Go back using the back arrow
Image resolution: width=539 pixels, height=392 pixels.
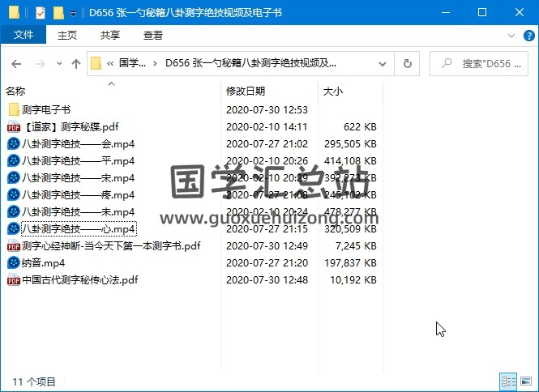16,63
